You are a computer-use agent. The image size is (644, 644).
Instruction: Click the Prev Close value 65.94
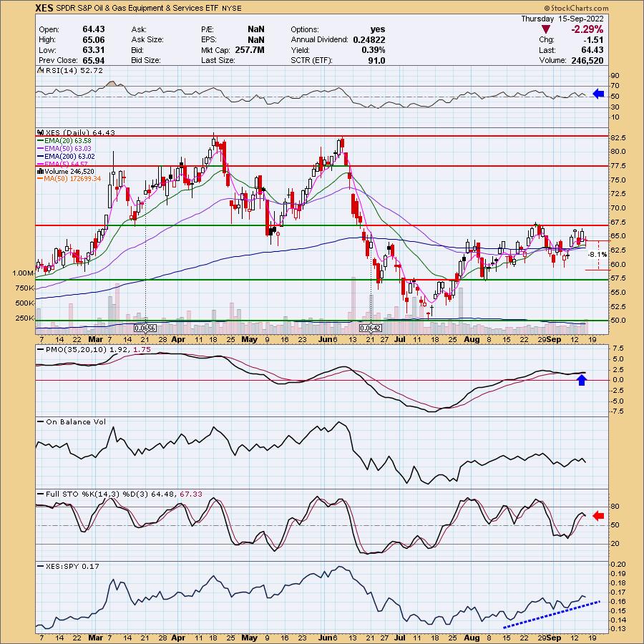pos(94,60)
